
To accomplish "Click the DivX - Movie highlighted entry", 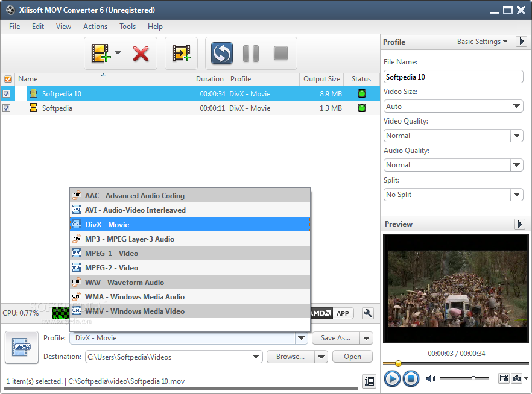I will click(x=190, y=225).
